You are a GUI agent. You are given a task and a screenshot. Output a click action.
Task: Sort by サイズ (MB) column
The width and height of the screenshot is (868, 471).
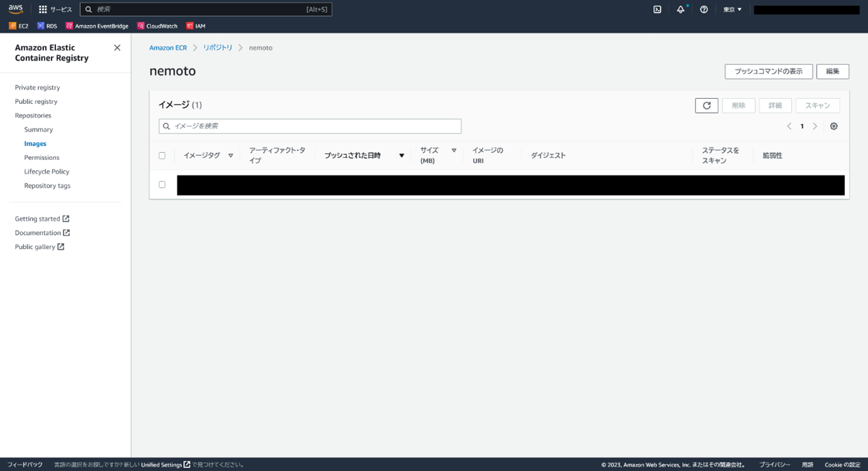click(x=438, y=156)
